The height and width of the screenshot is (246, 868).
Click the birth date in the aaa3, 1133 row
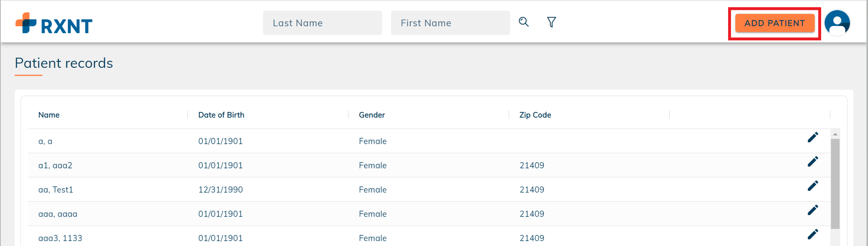click(x=221, y=238)
